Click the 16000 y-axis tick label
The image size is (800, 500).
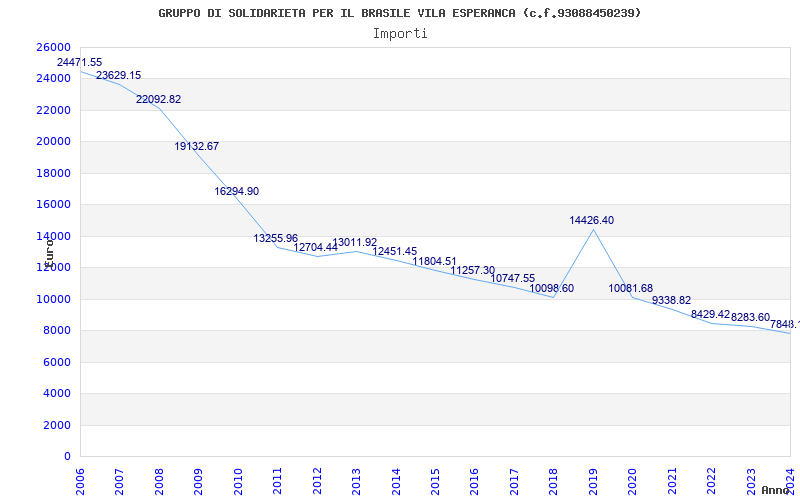click(x=54, y=205)
